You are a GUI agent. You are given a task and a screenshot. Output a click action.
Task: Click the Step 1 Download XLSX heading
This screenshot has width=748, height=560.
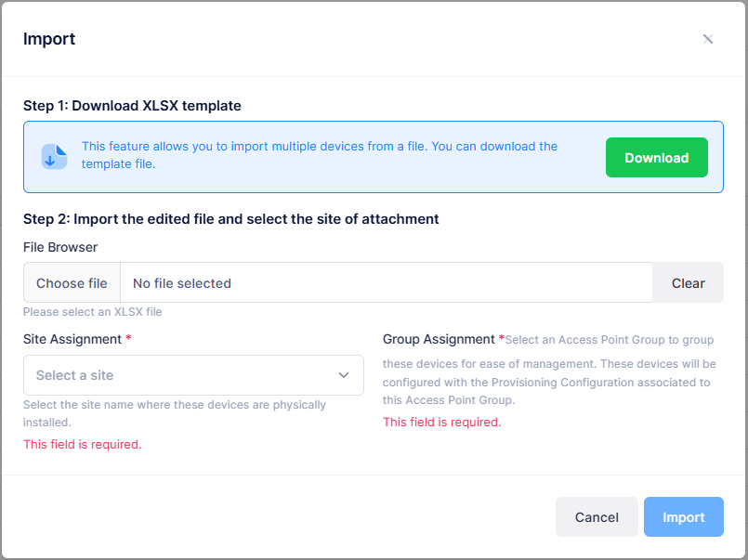tap(132, 106)
